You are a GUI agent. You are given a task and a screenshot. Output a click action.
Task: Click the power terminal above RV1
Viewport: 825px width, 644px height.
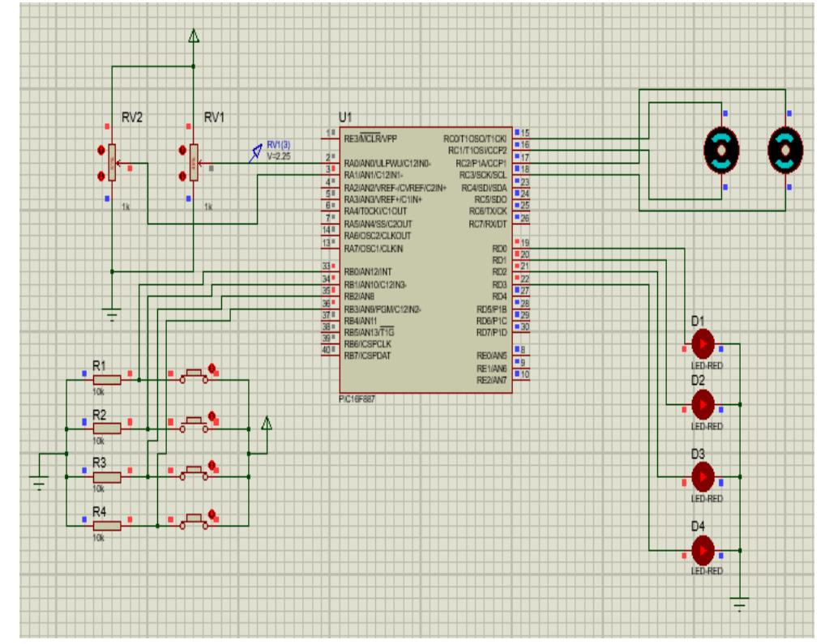(194, 36)
